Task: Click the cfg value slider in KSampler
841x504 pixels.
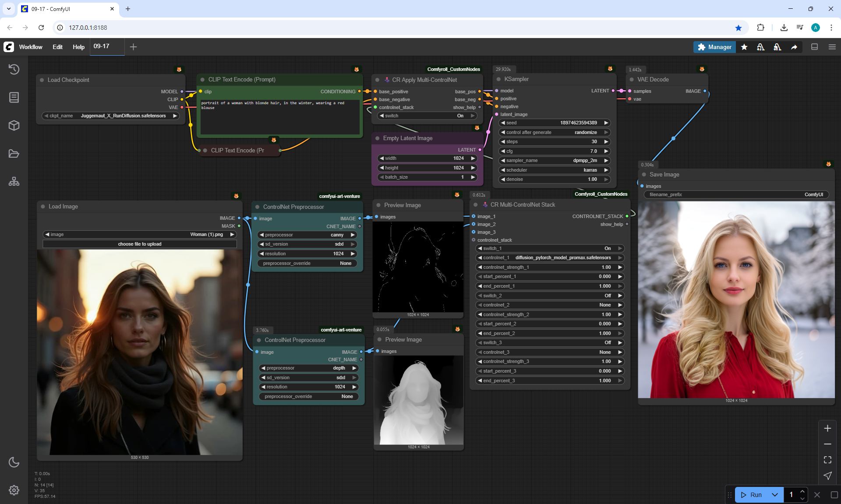Action: pyautogui.click(x=554, y=151)
